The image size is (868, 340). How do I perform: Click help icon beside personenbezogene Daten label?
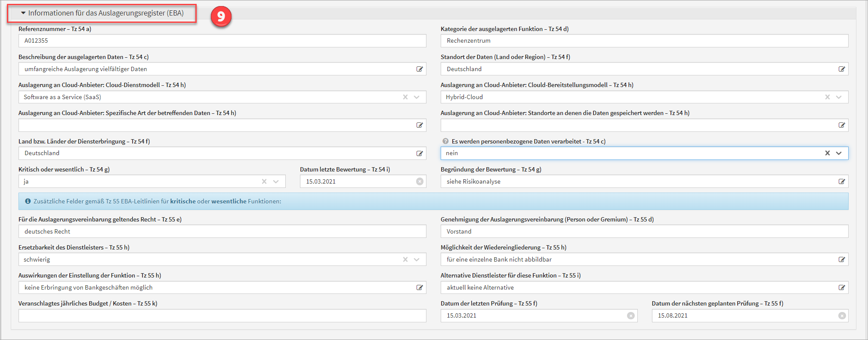pos(445,141)
